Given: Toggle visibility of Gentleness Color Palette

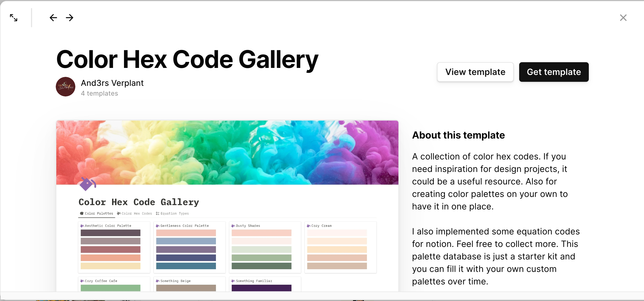Looking at the screenshot, I should (x=157, y=225).
